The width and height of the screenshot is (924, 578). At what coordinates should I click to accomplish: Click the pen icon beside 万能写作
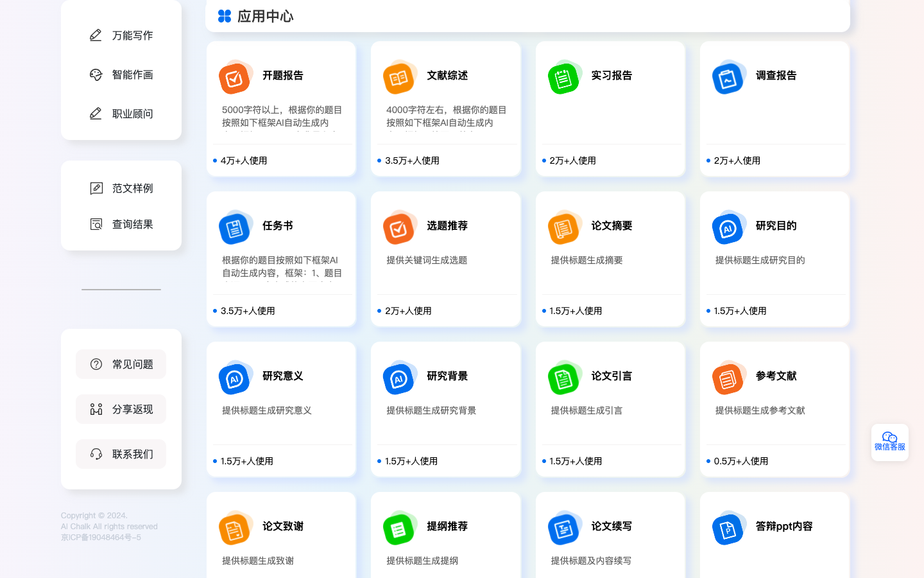96,35
